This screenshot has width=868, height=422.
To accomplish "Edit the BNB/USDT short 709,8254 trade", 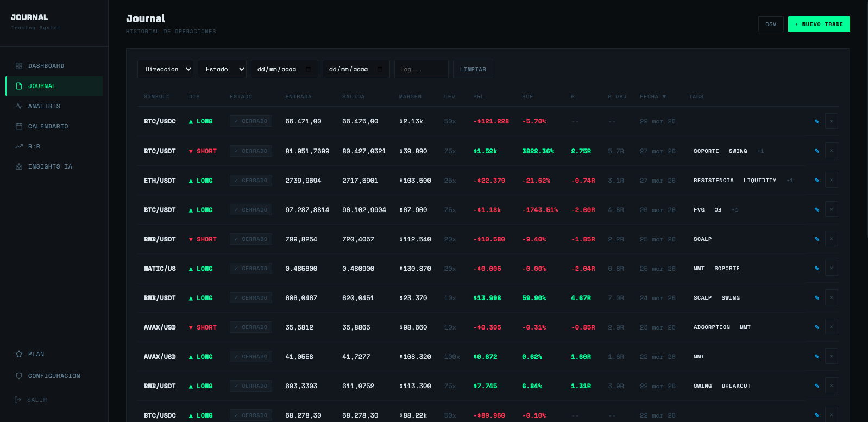I will click(817, 239).
